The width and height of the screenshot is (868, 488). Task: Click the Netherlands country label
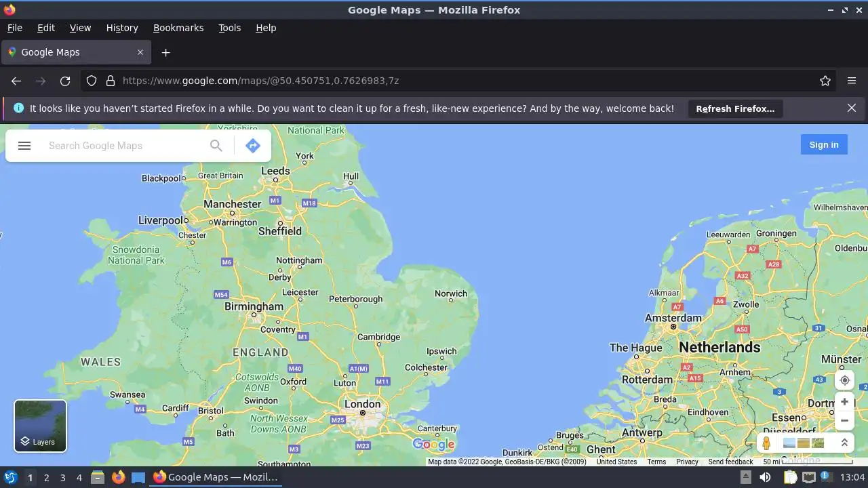point(719,347)
